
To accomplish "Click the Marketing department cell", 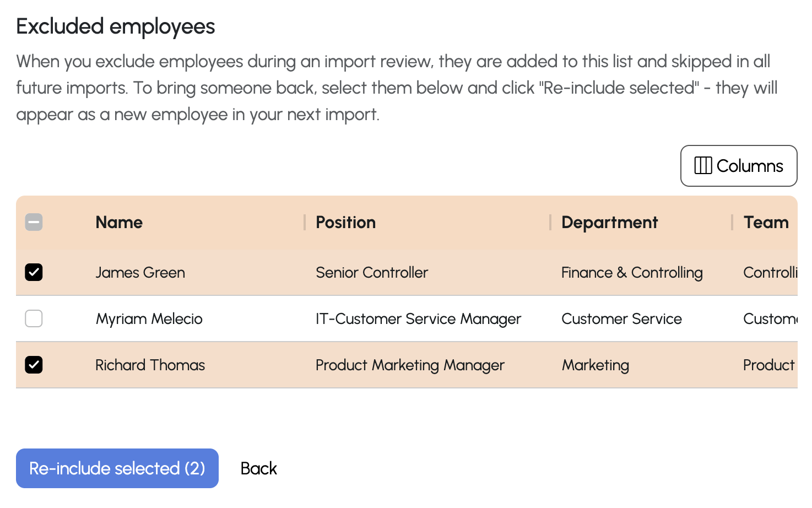I will coord(595,365).
